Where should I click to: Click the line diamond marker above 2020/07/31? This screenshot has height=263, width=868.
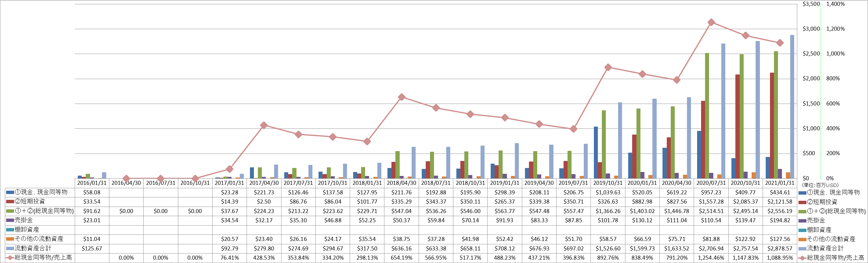pyautogui.click(x=711, y=22)
